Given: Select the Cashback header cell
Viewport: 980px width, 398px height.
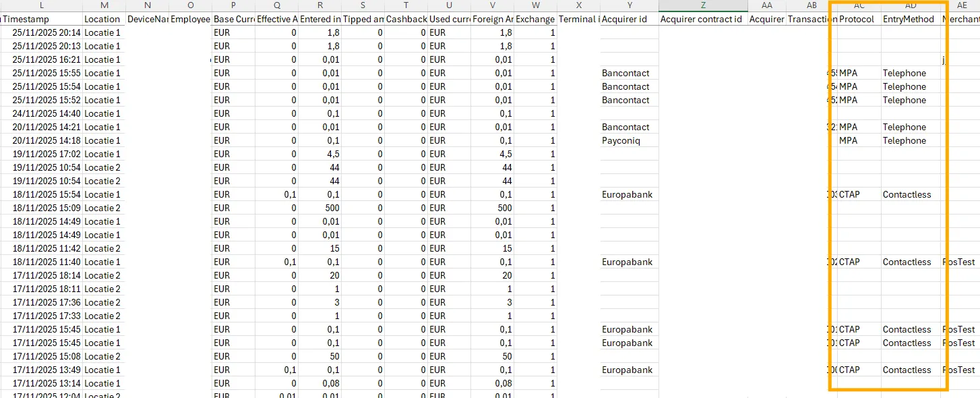Looking at the screenshot, I should coord(406,19).
